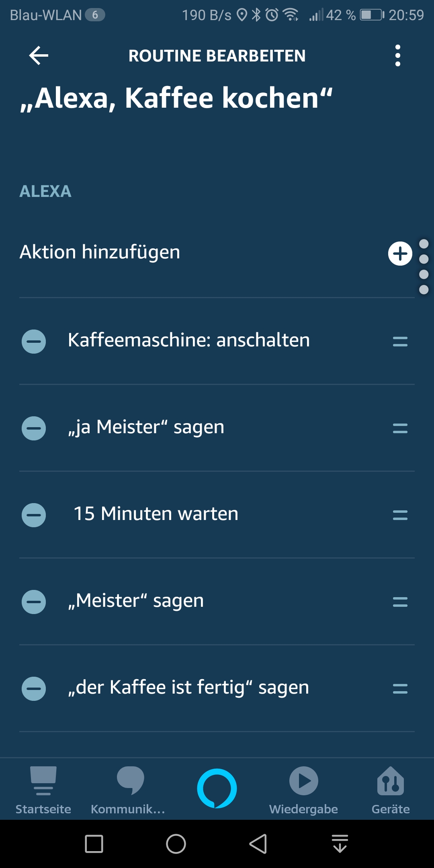Remove the Kaffeemaschine anschalten action

pyautogui.click(x=34, y=342)
